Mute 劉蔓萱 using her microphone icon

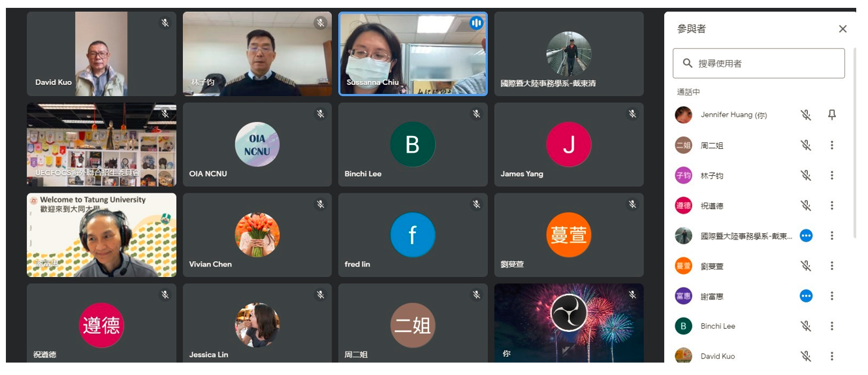[806, 266]
